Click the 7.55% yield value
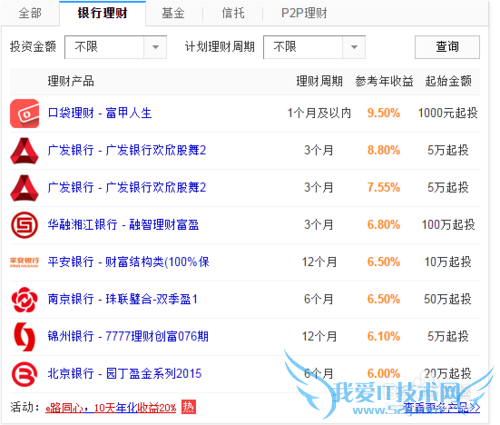 (384, 188)
